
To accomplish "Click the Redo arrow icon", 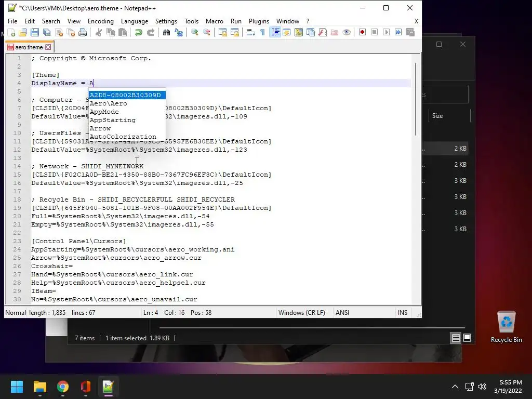I will (150, 32).
